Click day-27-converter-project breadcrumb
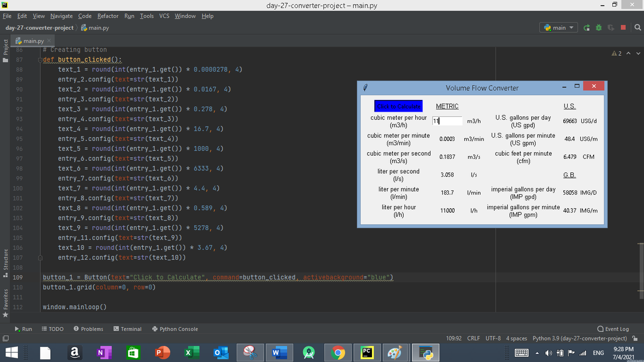This screenshot has width=644, height=362. tap(39, 28)
